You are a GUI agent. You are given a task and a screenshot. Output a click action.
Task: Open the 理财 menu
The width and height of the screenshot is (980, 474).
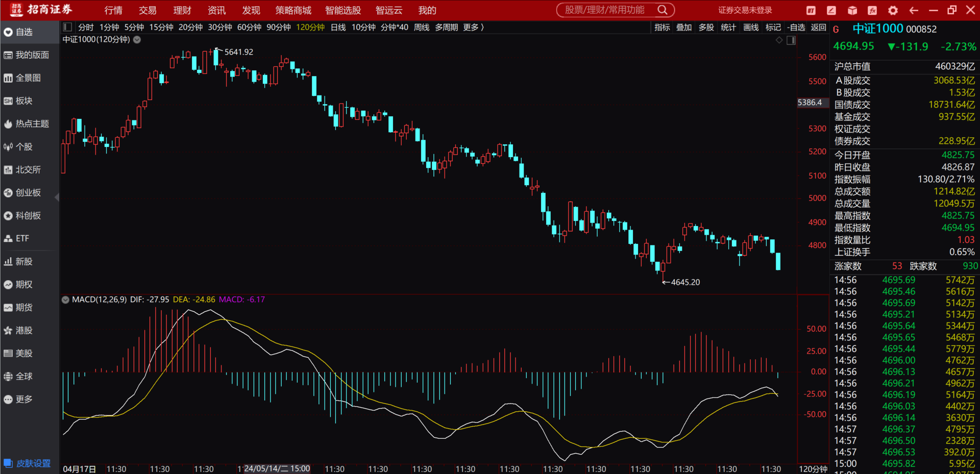click(x=182, y=10)
